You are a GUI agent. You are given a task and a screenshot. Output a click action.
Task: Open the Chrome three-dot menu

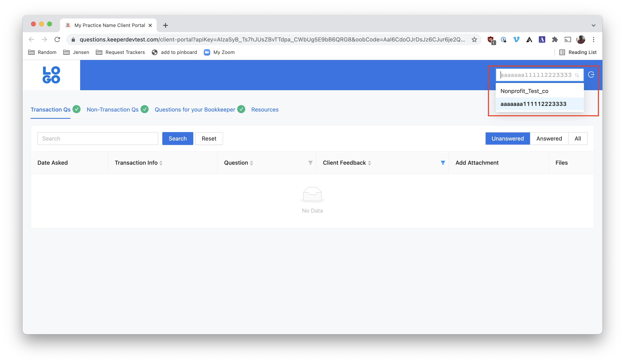click(x=594, y=39)
